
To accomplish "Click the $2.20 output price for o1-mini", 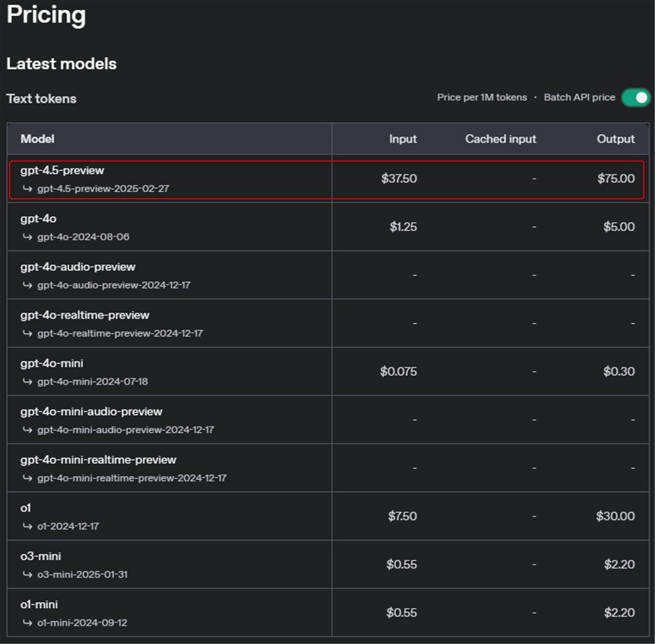I will tap(620, 613).
